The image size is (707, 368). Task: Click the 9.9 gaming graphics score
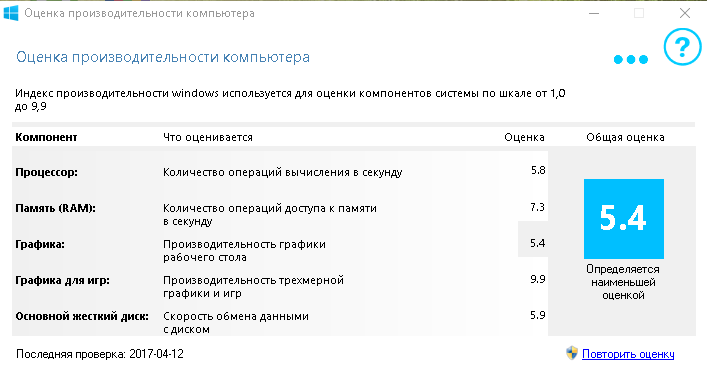[x=537, y=279]
